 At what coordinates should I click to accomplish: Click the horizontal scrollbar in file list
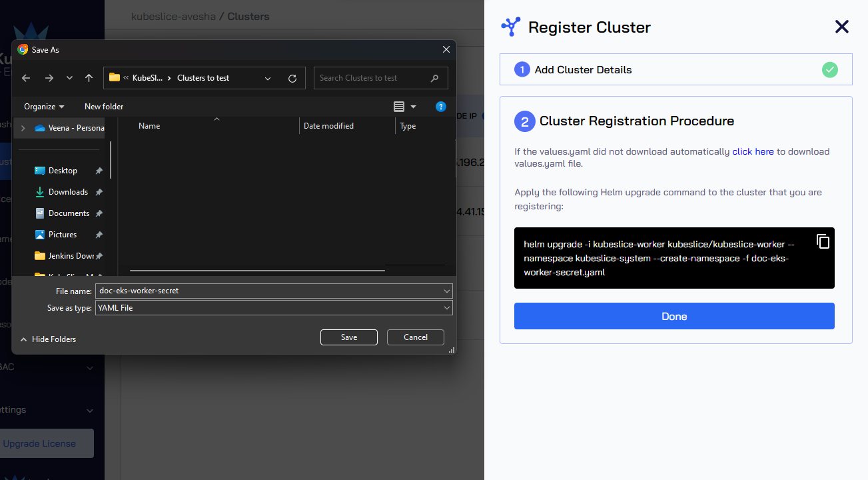[257, 271]
